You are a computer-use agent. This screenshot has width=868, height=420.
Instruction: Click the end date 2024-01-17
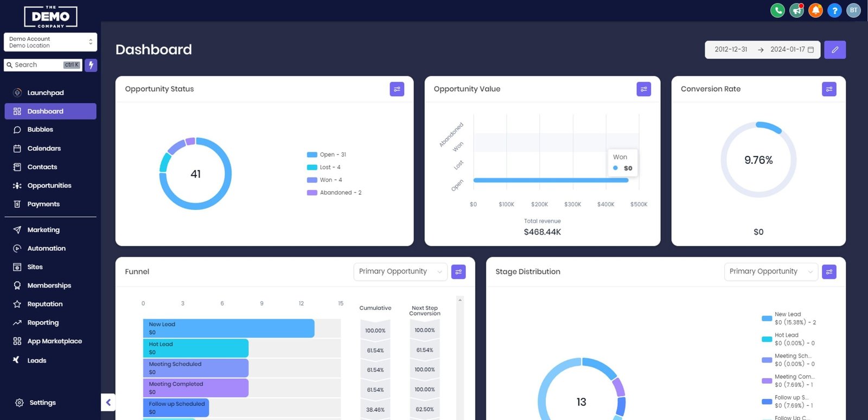click(x=788, y=49)
